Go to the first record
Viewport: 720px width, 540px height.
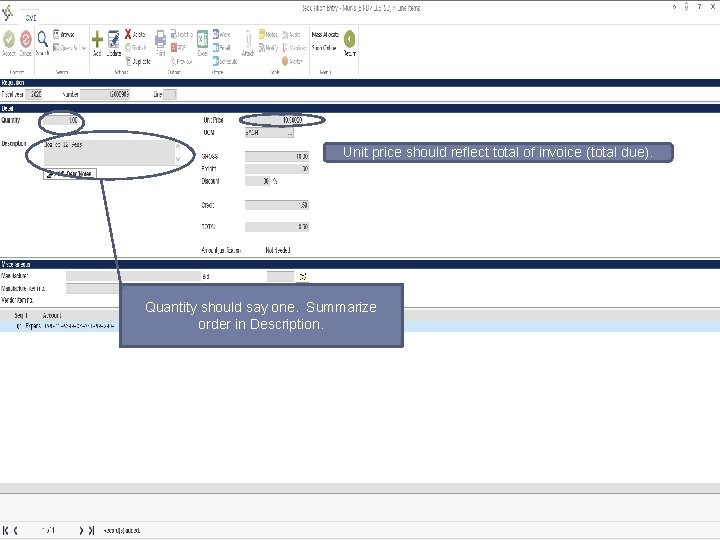point(6,530)
